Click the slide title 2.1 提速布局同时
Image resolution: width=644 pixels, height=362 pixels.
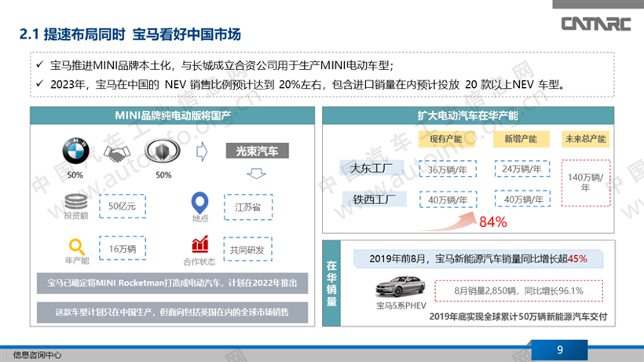click(130, 35)
